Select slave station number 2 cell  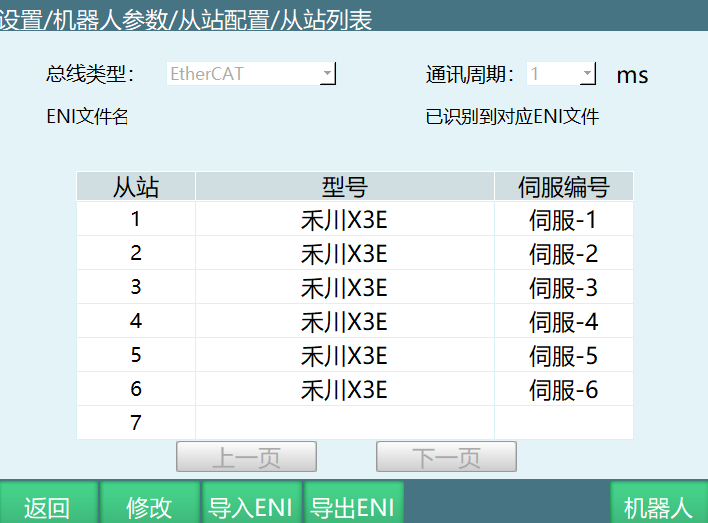[136, 253]
